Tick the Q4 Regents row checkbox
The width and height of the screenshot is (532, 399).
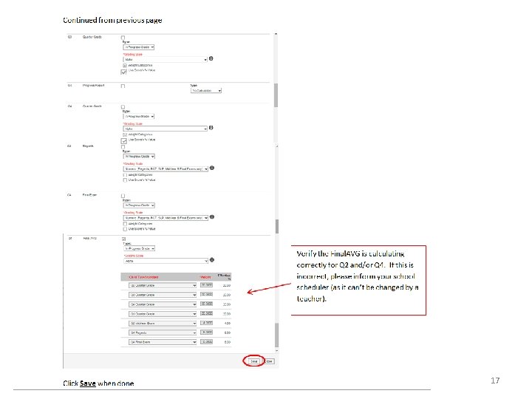[123, 147]
